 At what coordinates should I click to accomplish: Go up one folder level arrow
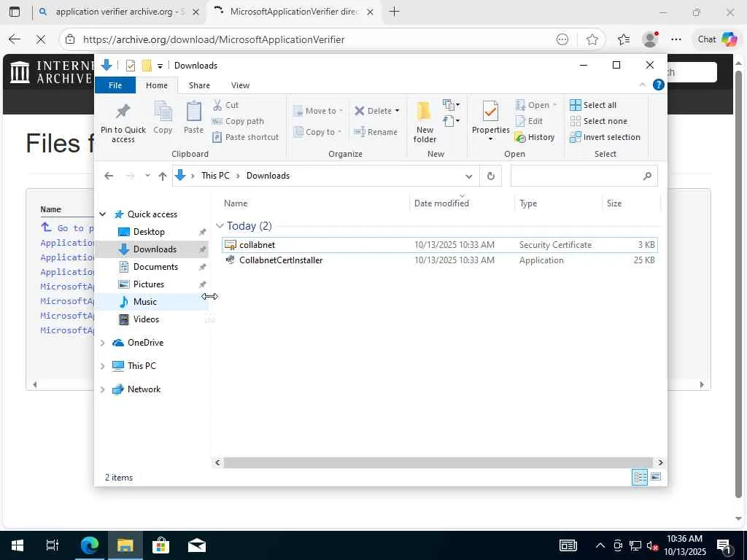163,176
